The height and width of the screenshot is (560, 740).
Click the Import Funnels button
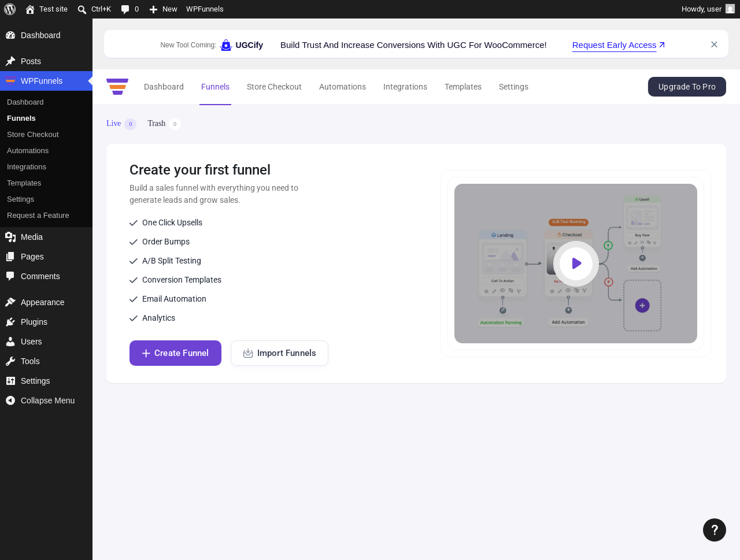[x=279, y=353]
